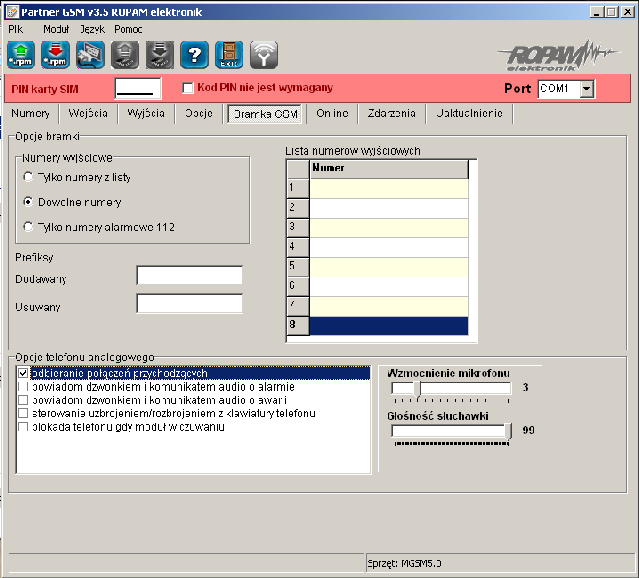Click the Exit door icon
Image resolution: width=639 pixels, height=578 pixels.
pyautogui.click(x=229, y=55)
